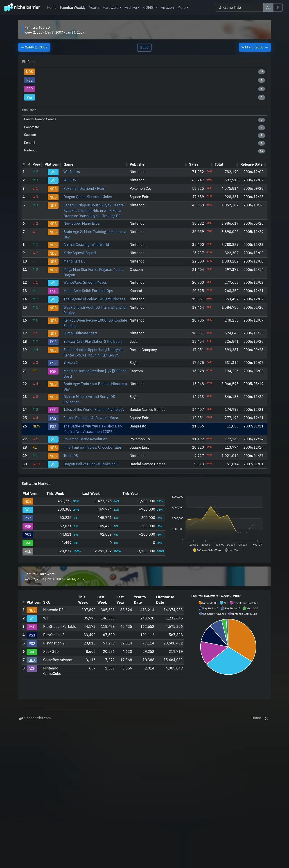Open the 2007 year button

pyautogui.click(x=144, y=47)
